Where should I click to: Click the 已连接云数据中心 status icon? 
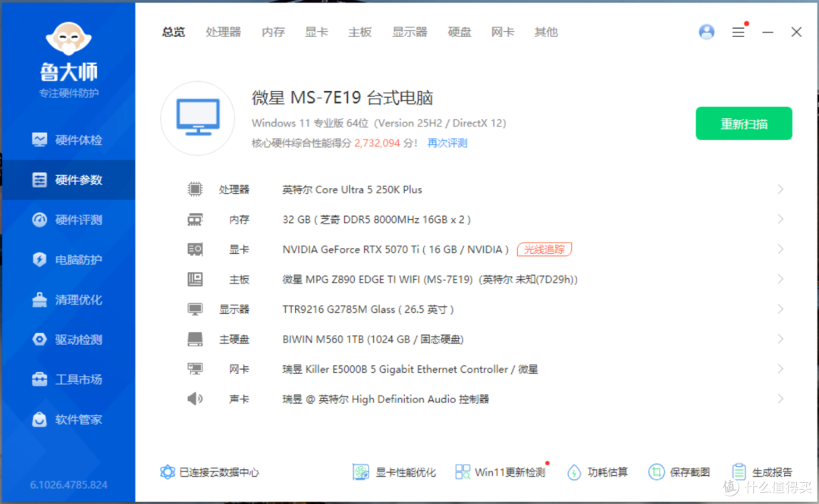pos(167,472)
